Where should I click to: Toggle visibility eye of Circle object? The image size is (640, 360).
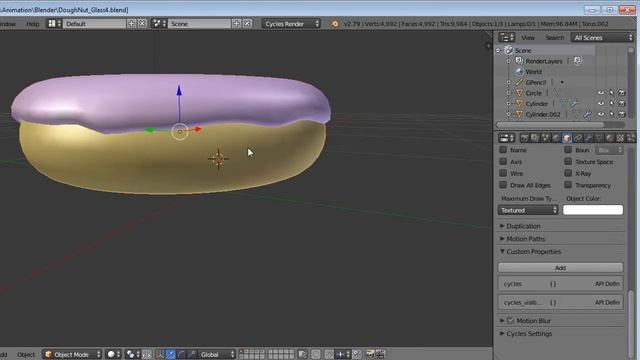click(x=601, y=93)
